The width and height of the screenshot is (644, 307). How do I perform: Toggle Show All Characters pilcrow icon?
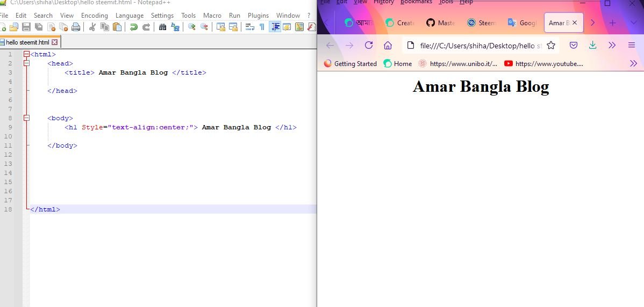[262, 27]
